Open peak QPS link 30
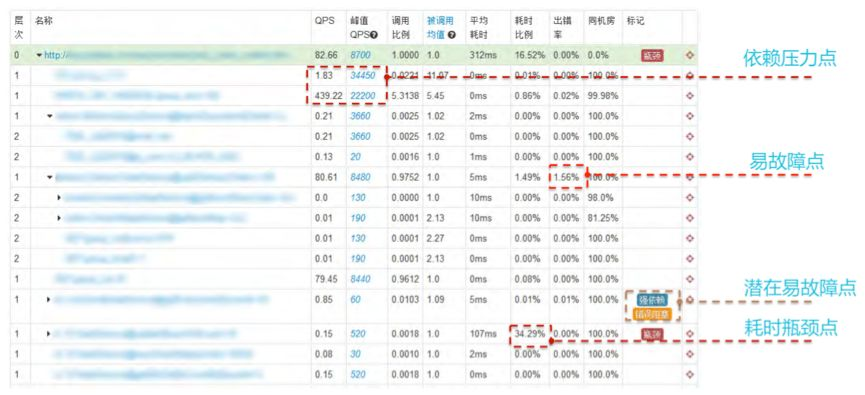This screenshot has width=865, height=395. (355, 354)
